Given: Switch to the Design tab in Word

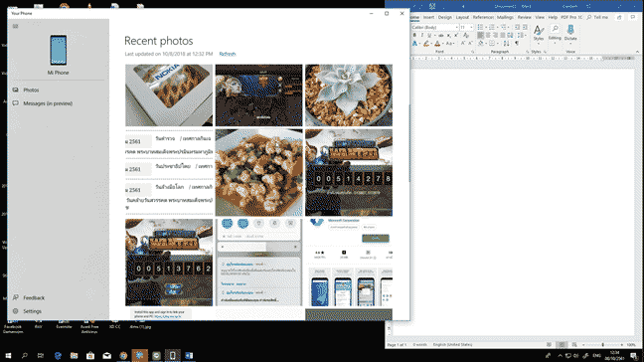Looking at the screenshot, I should click(445, 17).
